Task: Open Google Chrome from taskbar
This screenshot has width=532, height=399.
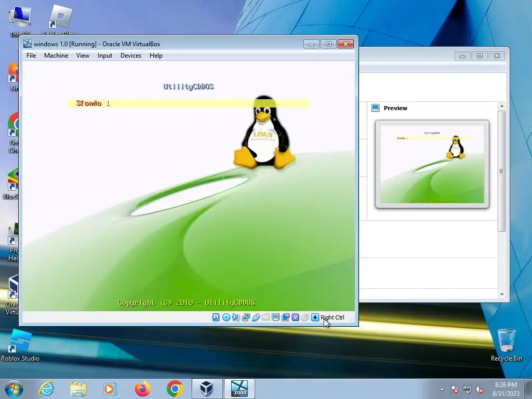Action: click(175, 389)
